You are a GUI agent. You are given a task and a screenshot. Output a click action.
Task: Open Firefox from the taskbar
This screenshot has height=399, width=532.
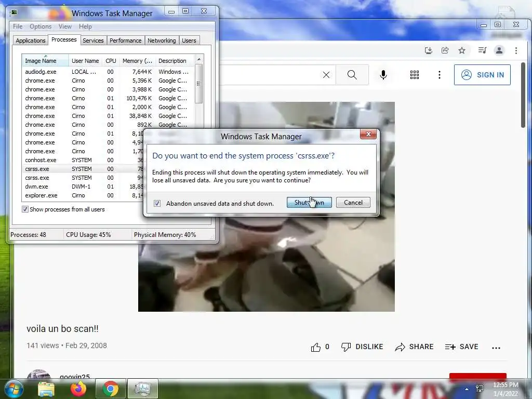(78, 389)
